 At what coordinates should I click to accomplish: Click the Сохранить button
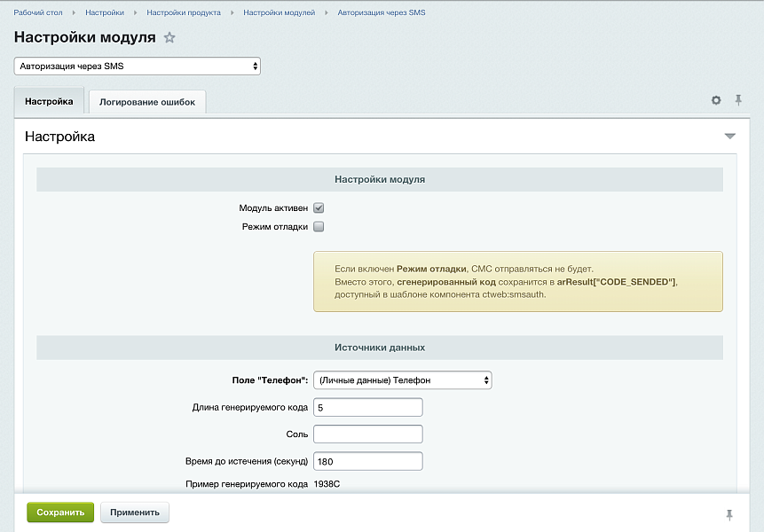click(x=59, y=512)
